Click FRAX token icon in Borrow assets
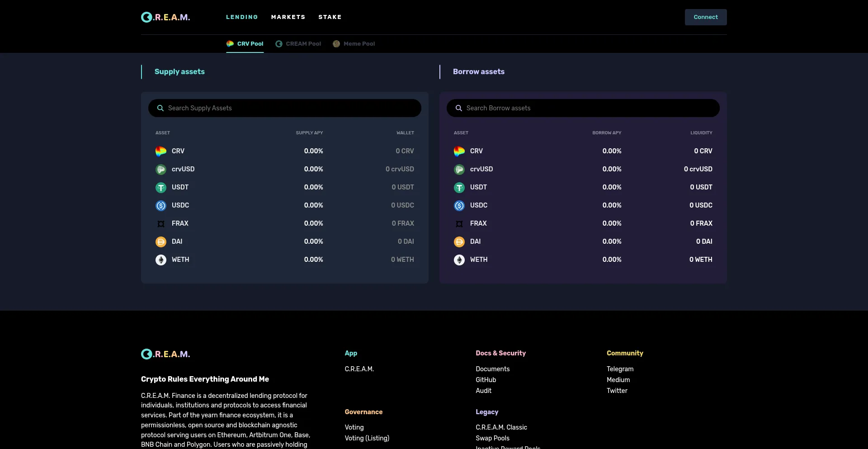 [x=459, y=223]
